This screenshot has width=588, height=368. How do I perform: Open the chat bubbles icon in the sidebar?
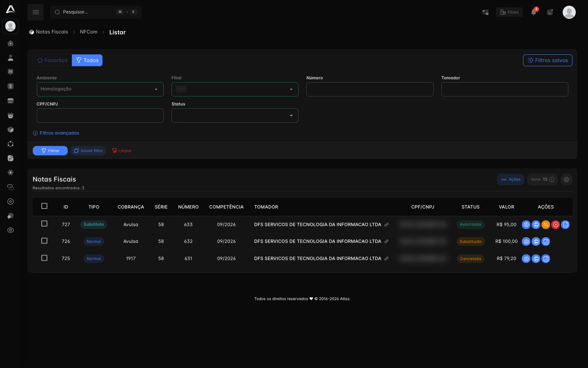point(11,216)
